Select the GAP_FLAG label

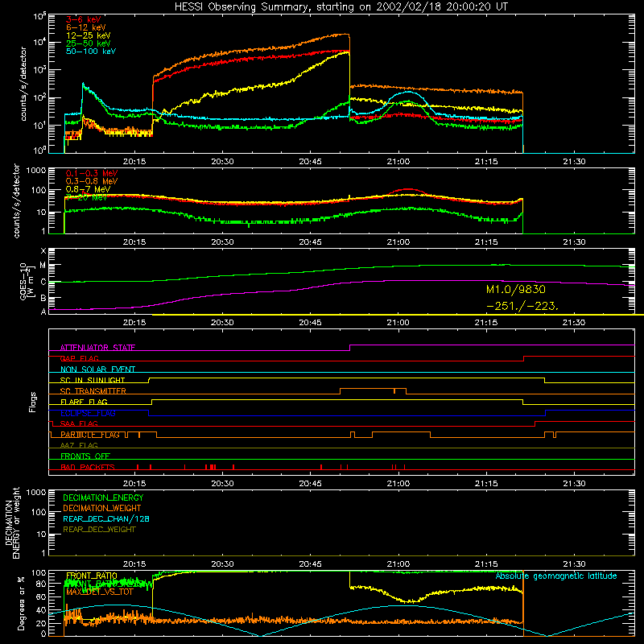[79, 358]
